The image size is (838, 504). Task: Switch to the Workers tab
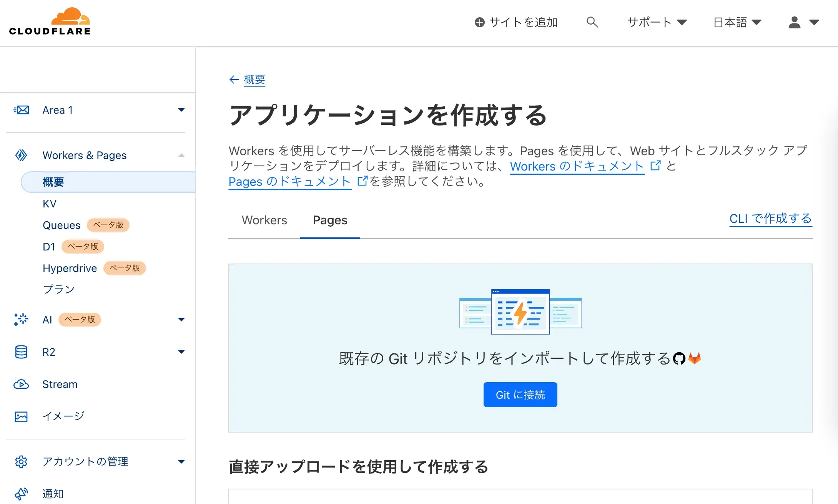(264, 220)
